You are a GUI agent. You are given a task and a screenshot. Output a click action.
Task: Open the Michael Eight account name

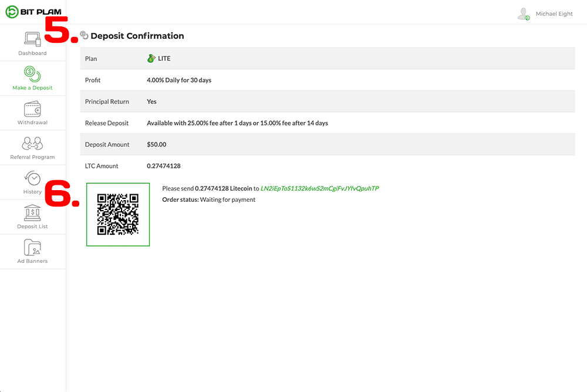click(x=554, y=14)
